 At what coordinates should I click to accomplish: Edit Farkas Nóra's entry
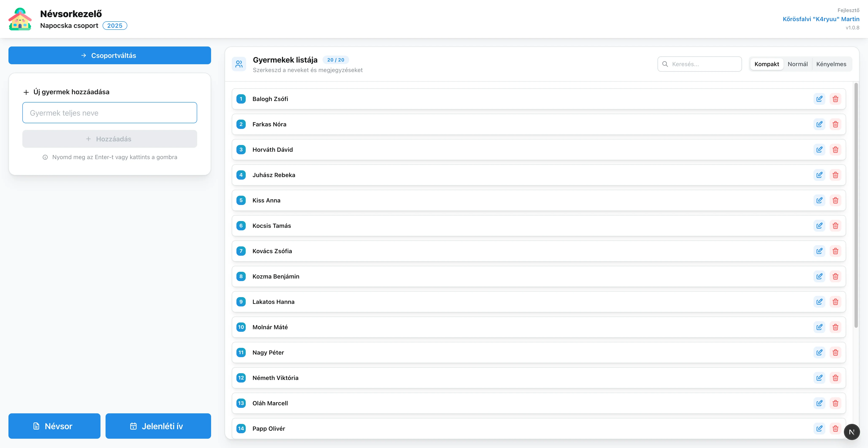point(819,124)
